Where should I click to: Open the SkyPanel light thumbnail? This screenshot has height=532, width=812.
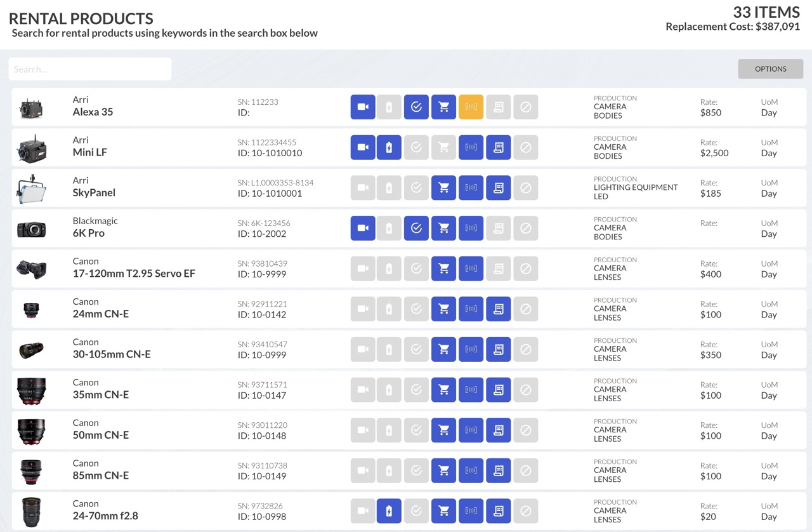31,189
